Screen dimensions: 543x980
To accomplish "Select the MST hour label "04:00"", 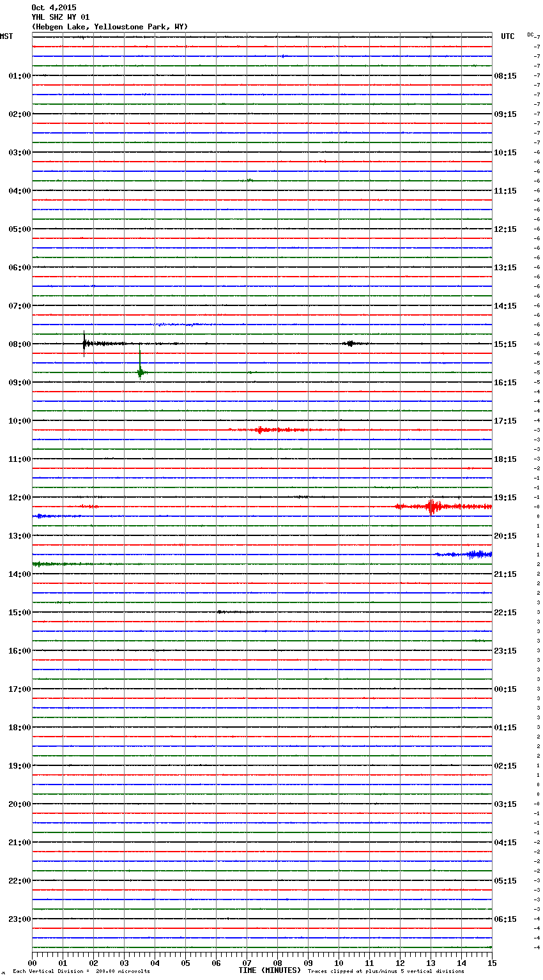I will (x=20, y=191).
